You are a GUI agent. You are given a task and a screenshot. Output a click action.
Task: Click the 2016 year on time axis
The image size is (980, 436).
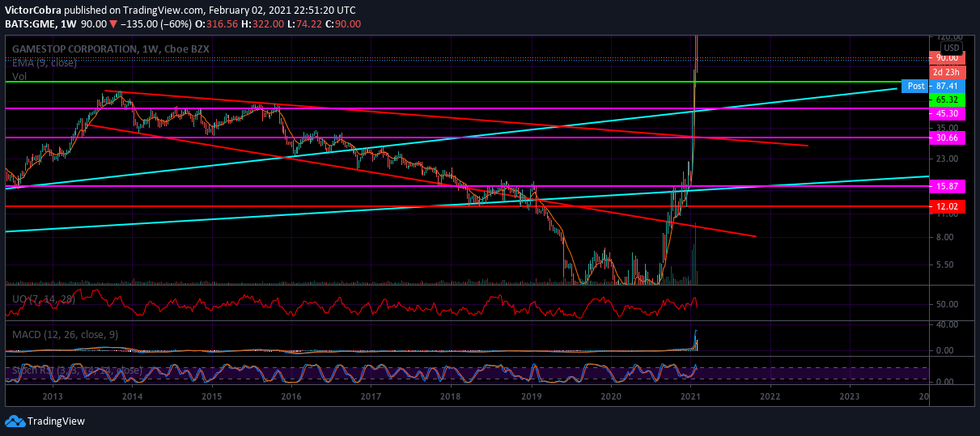click(x=291, y=397)
